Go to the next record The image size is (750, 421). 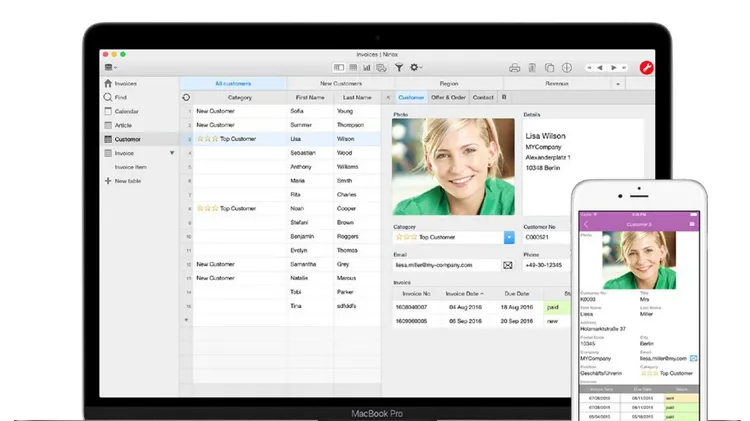pyautogui.click(x=613, y=68)
